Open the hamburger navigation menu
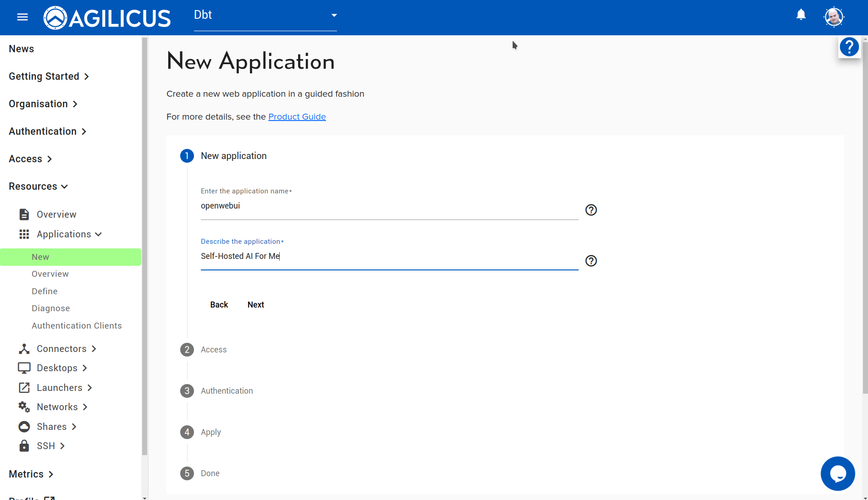This screenshot has width=868, height=500. click(22, 17)
